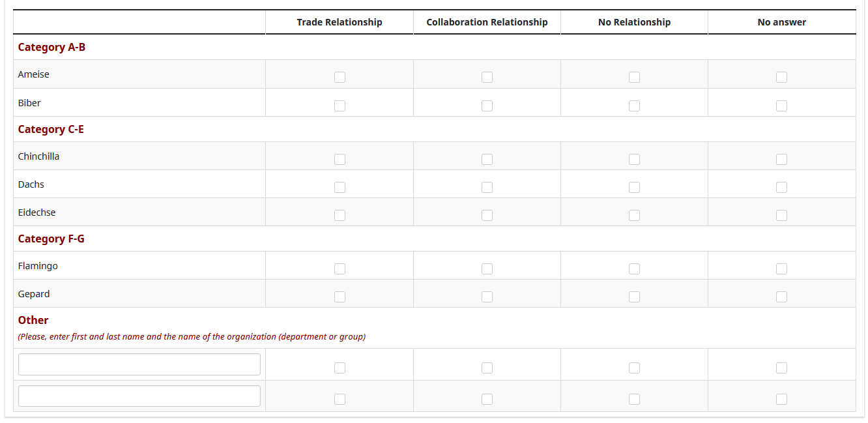Check Trade Relationship for Ameise
Image resolution: width=868 pixels, height=423 pixels.
(x=340, y=77)
